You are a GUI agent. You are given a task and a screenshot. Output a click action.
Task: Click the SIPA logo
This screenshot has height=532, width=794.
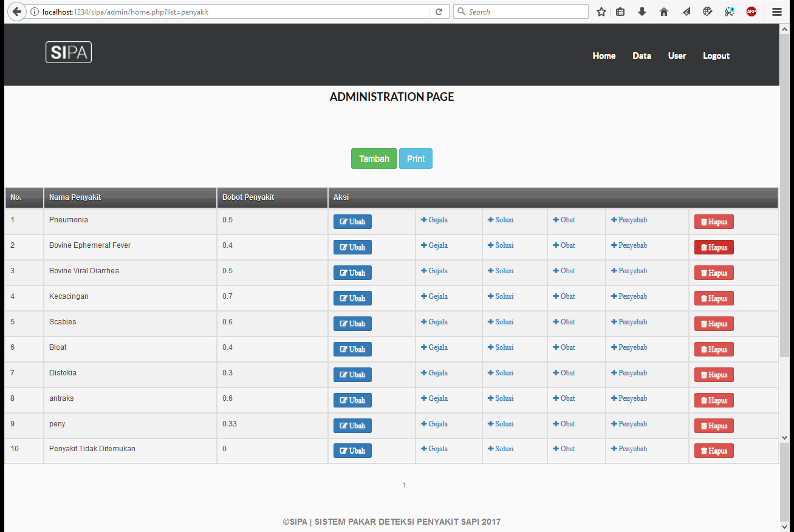(x=69, y=52)
